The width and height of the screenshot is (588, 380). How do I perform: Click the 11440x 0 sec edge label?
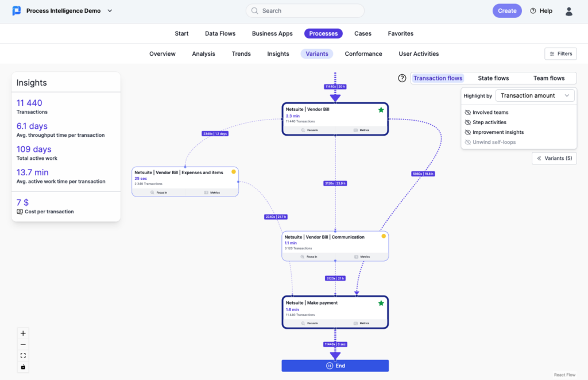(x=335, y=344)
